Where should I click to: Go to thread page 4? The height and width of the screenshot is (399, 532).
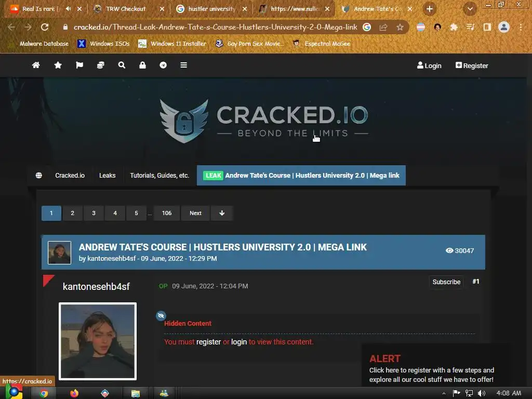coord(115,213)
